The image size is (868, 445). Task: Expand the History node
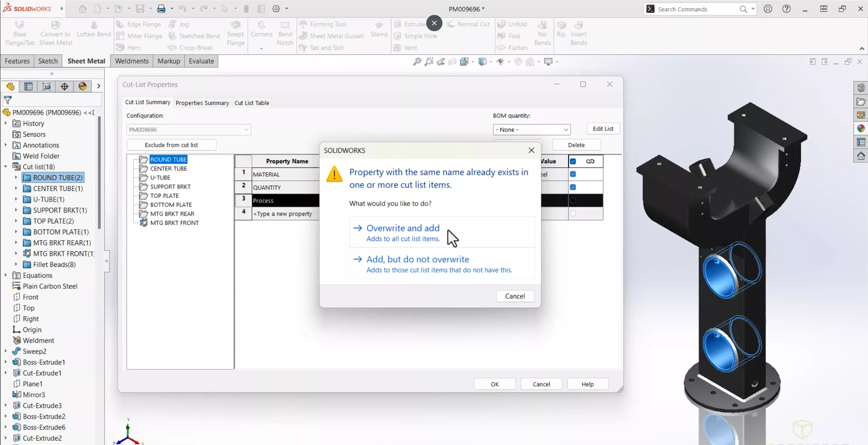5,123
